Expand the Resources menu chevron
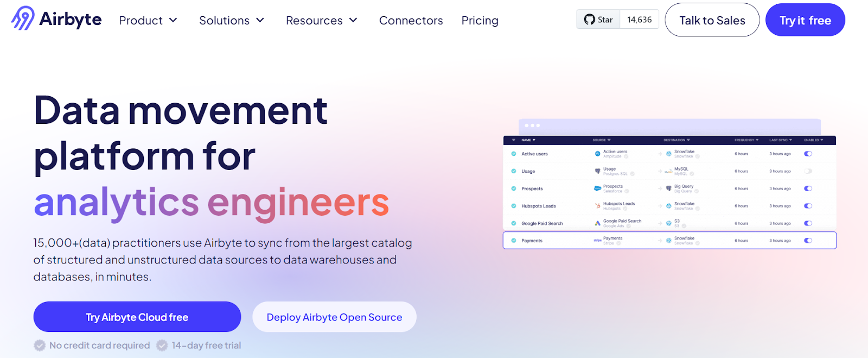The width and height of the screenshot is (868, 358). 353,20
